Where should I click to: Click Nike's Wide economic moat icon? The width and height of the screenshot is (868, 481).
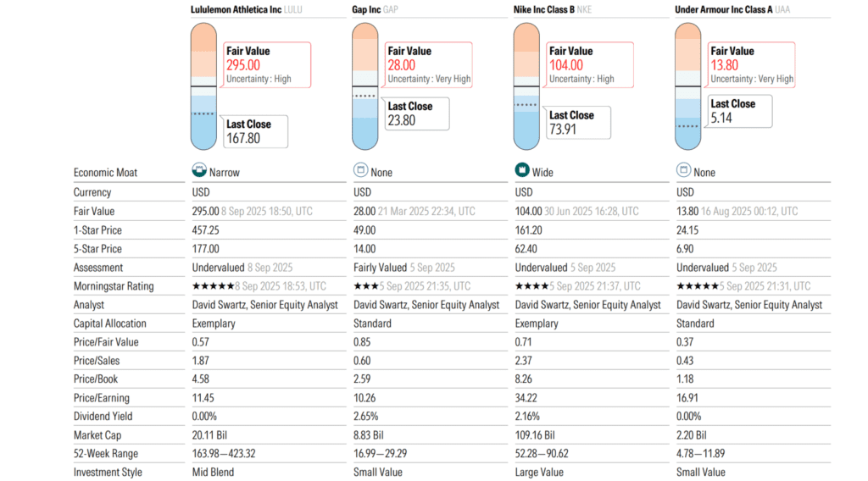[x=522, y=171]
